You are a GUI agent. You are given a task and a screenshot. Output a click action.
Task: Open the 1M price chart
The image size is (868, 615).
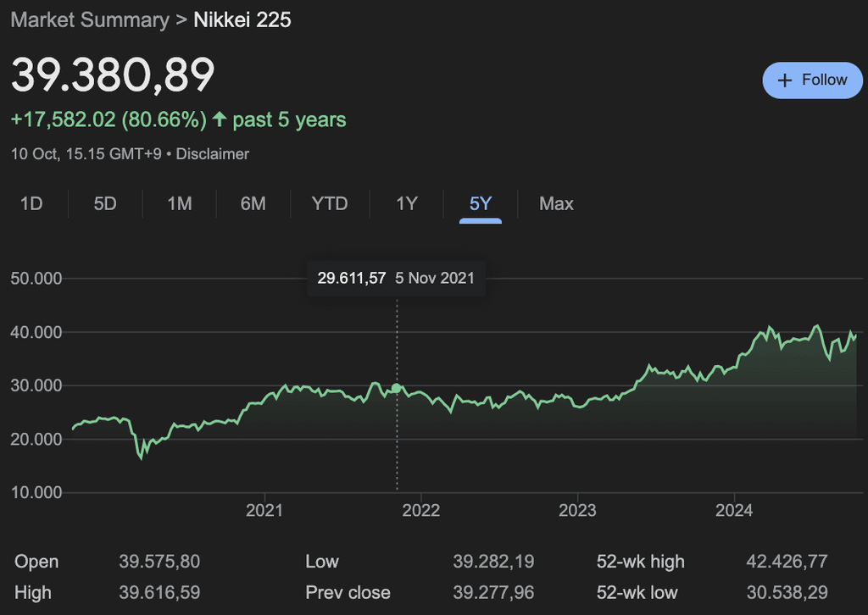[x=179, y=203]
